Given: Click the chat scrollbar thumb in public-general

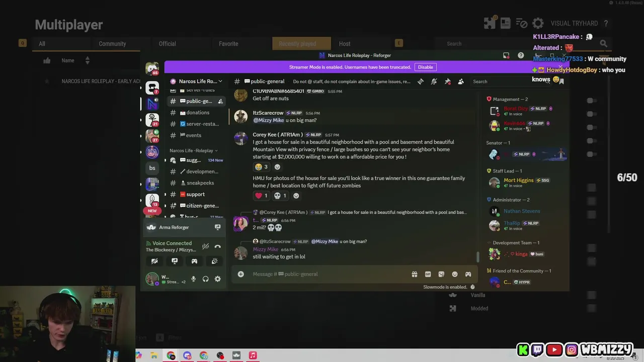Looking at the screenshot, I should point(478,256).
